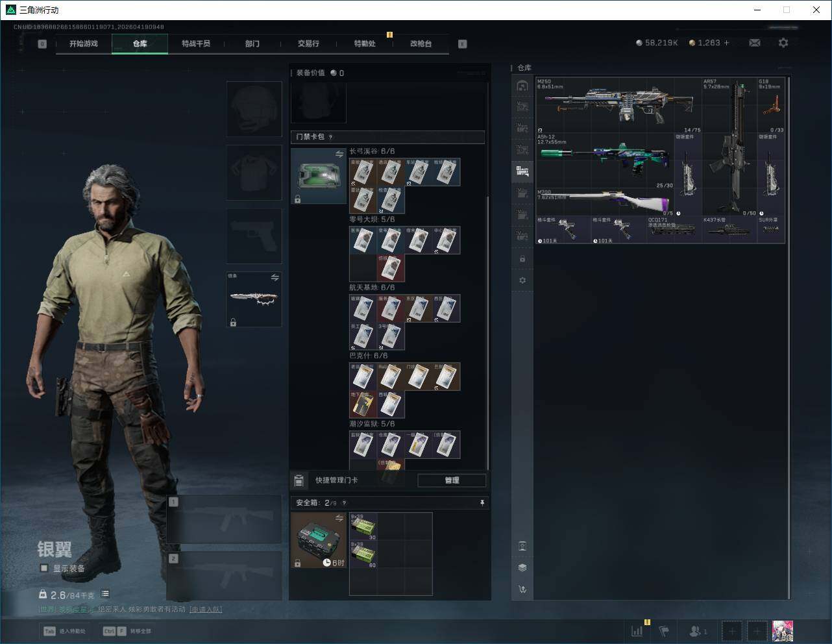This screenshot has width=832, height=644.
Task: Click empty primary weapon slot 2
Action: [225, 576]
